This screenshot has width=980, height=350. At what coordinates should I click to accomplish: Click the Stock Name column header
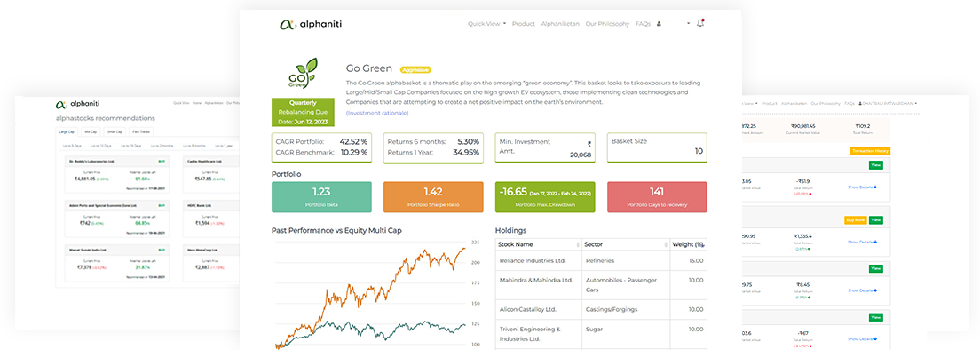(x=539, y=244)
